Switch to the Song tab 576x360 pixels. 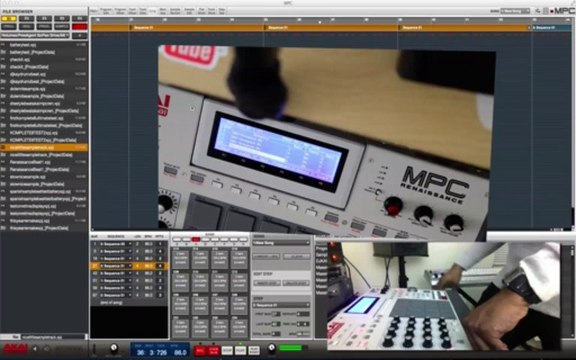[x=152, y=11]
